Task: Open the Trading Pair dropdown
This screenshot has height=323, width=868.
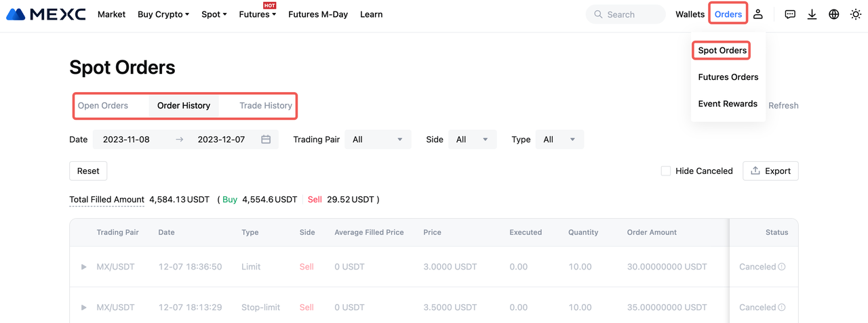Action: tap(378, 139)
